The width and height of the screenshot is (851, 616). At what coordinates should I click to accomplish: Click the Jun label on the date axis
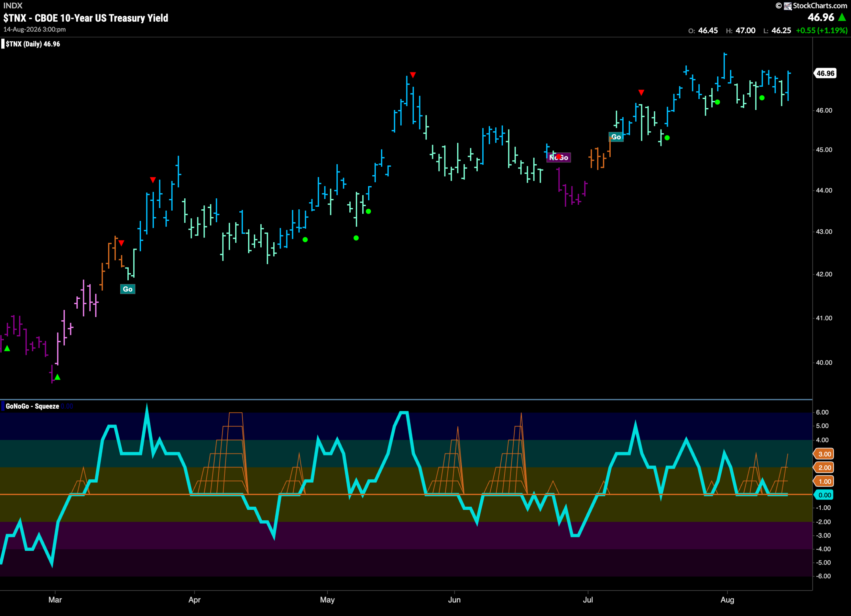(x=454, y=599)
